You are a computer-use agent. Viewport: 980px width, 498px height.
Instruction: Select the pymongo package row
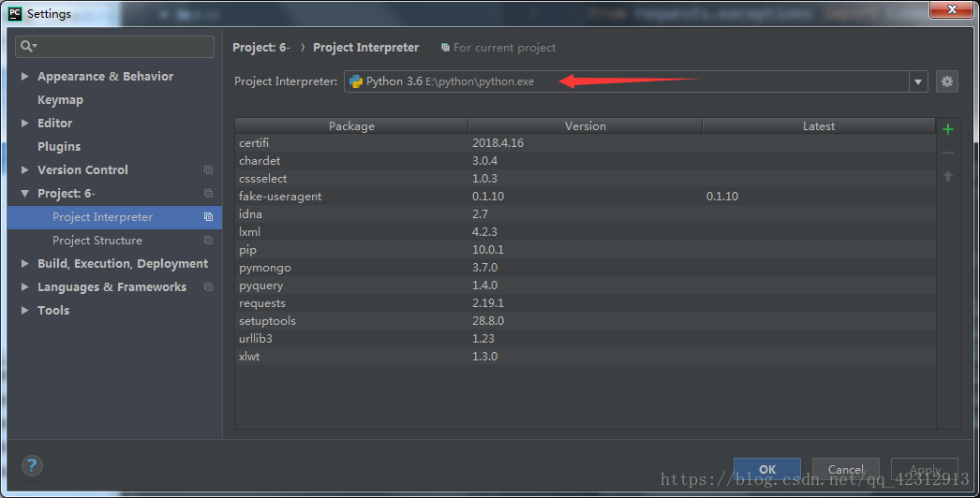585,268
